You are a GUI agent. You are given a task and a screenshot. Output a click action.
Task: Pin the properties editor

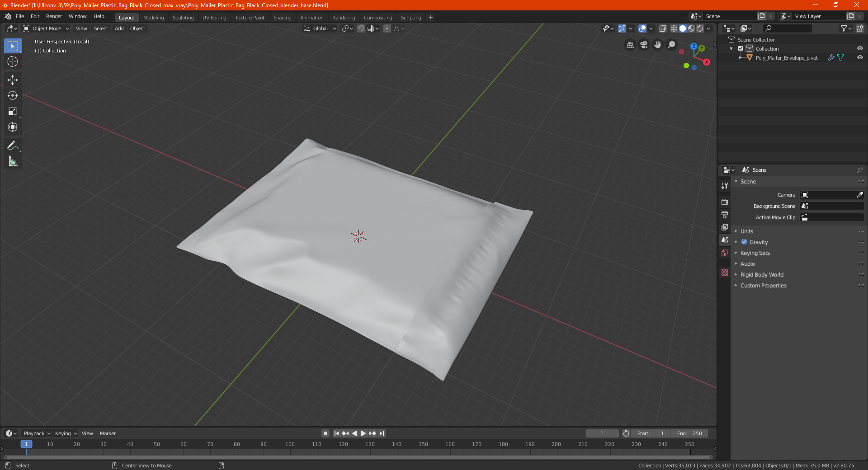point(859,170)
